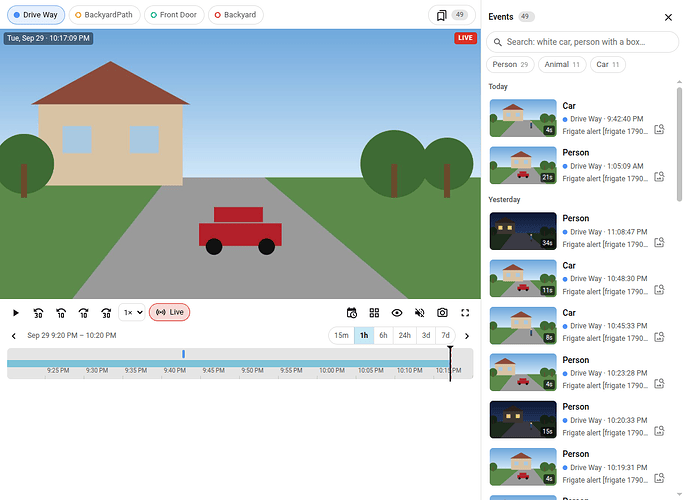Focus the events search field

(x=582, y=42)
